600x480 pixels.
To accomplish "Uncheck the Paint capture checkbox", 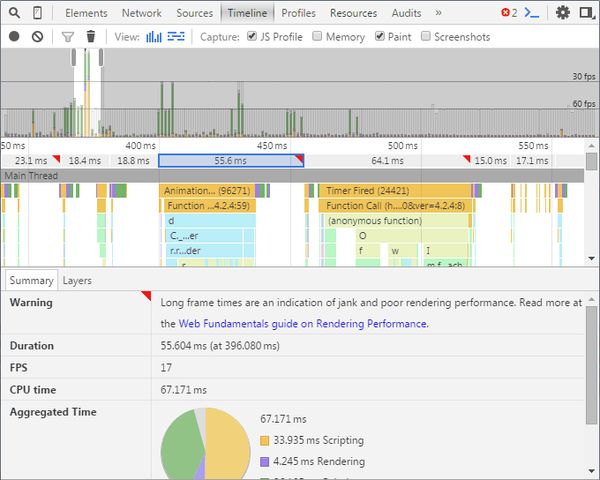I will tap(380, 36).
